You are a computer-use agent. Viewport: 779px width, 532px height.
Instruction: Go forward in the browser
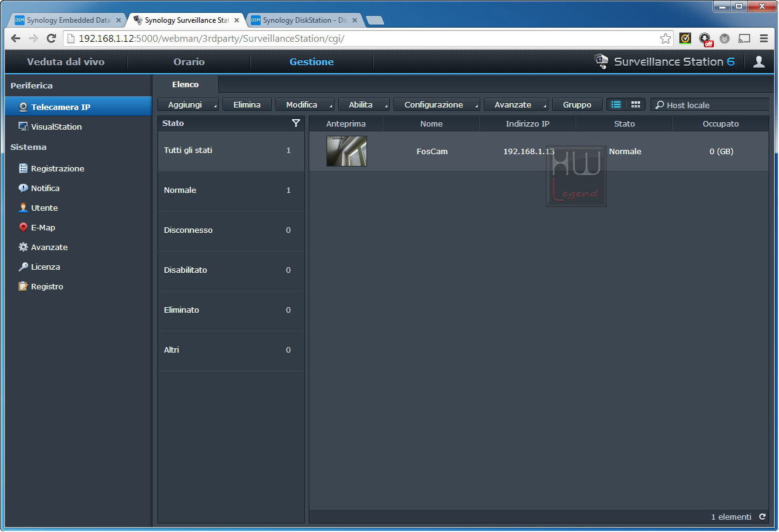34,38
